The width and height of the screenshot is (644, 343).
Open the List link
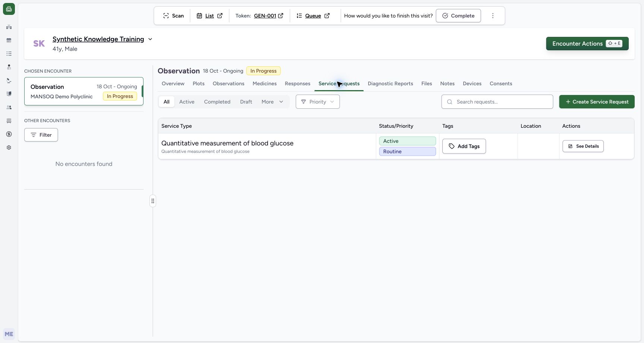(209, 16)
